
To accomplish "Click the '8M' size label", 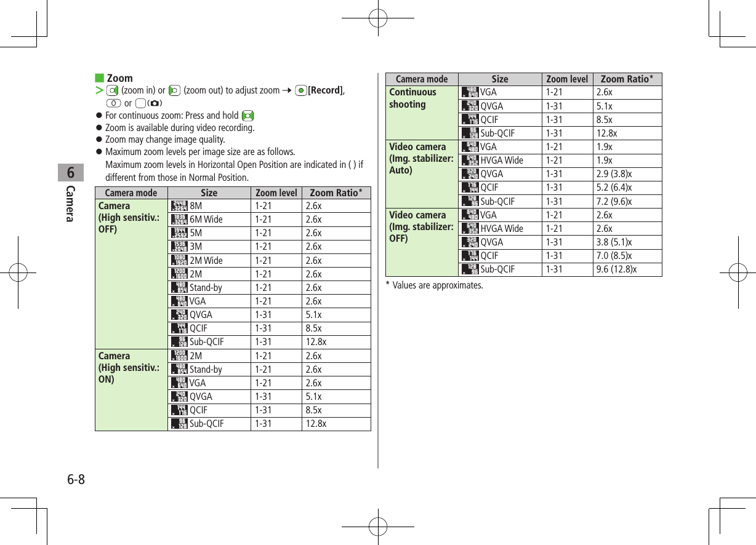I will click(x=196, y=206).
